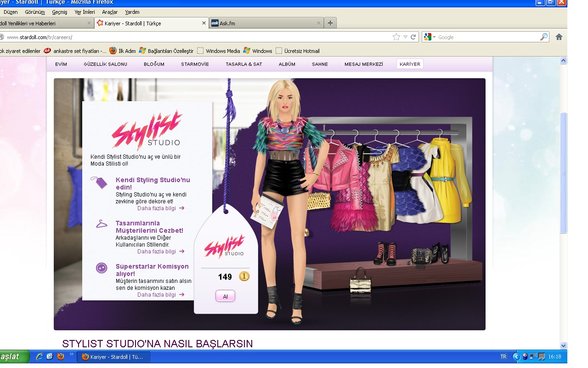
Task: Click the purple price tag icon
Action: tap(99, 182)
